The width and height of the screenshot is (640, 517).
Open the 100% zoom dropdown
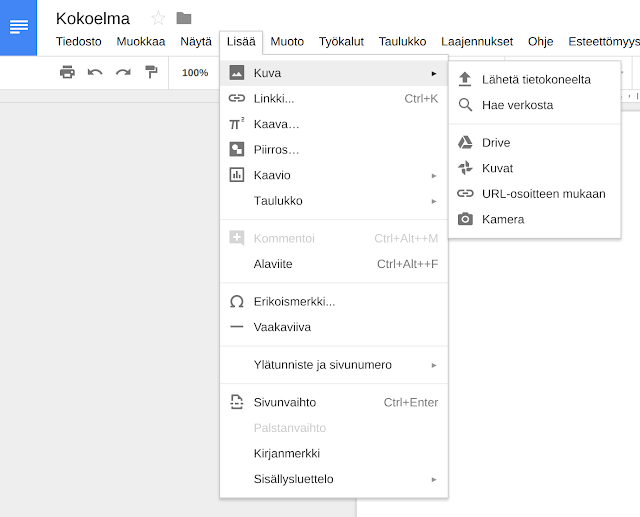point(195,72)
